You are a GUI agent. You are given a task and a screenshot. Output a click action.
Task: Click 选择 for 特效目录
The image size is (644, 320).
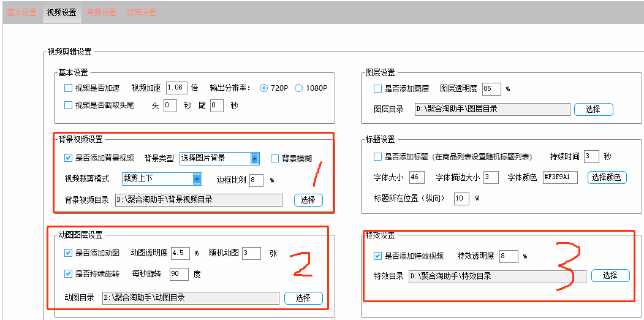[610, 276]
